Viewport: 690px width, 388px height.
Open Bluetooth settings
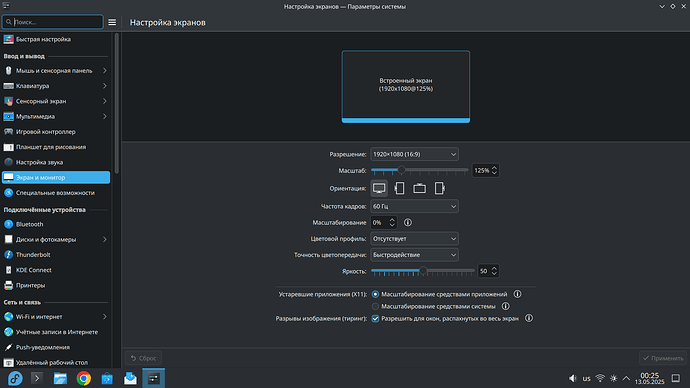click(x=56, y=224)
